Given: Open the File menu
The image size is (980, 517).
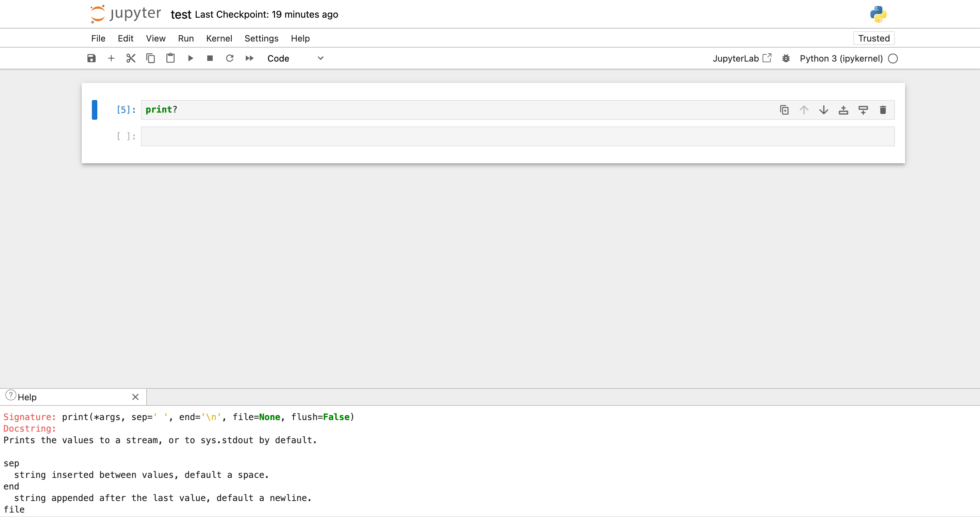Looking at the screenshot, I should point(98,38).
